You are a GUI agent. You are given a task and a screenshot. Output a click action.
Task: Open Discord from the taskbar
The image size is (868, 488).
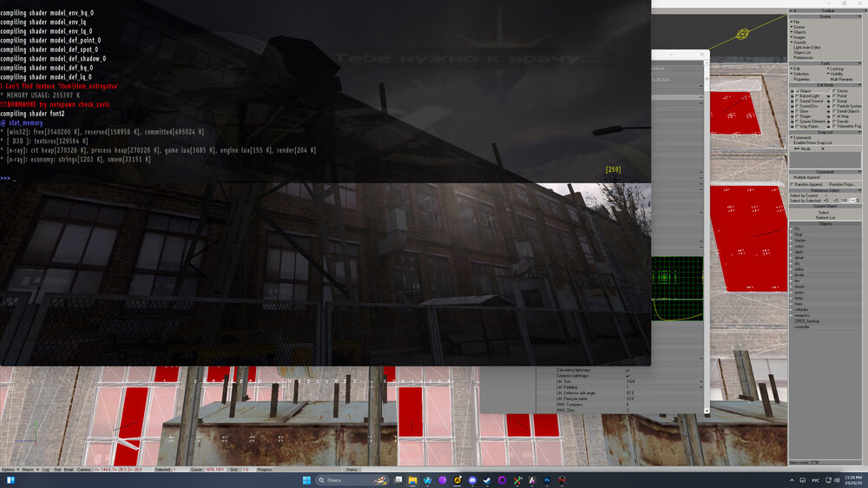[472, 480]
